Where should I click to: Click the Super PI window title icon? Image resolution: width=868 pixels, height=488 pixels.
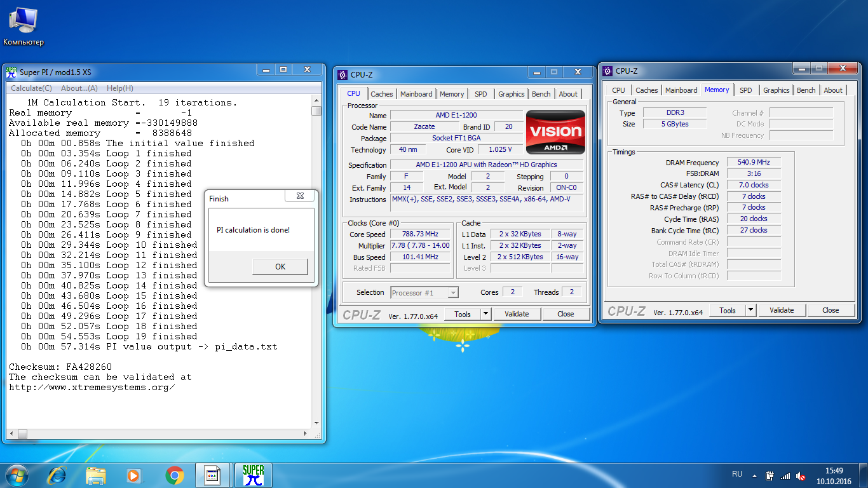coord(11,72)
